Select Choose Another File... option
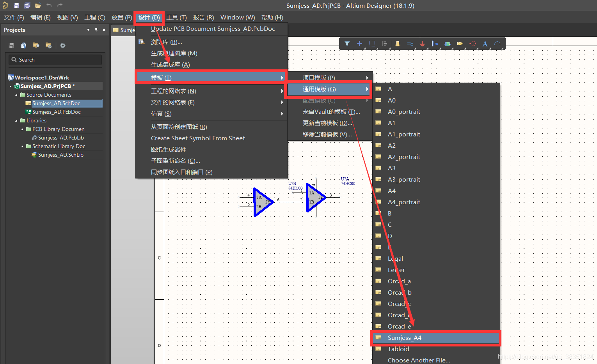The image size is (597, 364). point(436,360)
